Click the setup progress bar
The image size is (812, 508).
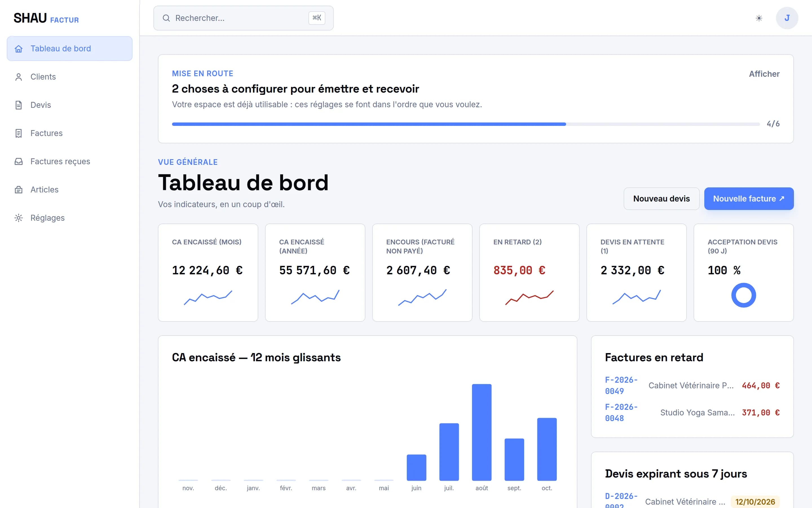pyautogui.click(x=466, y=124)
